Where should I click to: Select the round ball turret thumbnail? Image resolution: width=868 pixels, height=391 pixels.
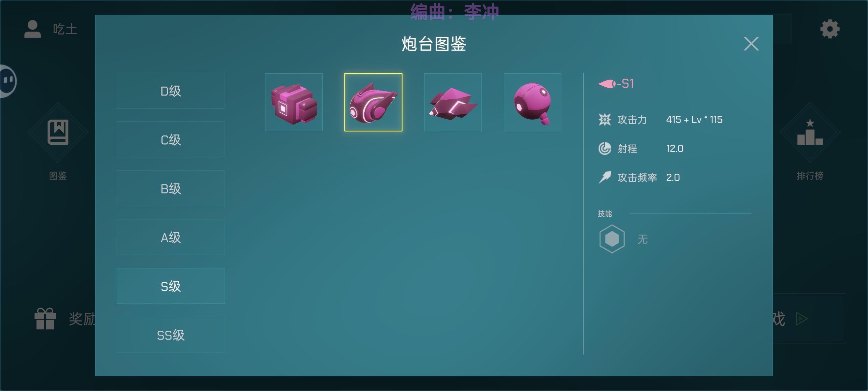click(x=532, y=102)
